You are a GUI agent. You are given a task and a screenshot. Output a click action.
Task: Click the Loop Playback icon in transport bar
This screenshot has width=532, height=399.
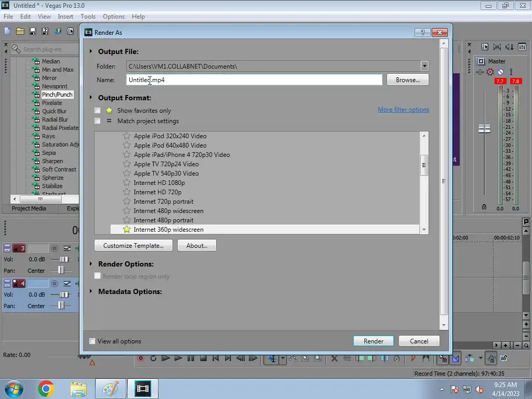click(x=153, y=358)
